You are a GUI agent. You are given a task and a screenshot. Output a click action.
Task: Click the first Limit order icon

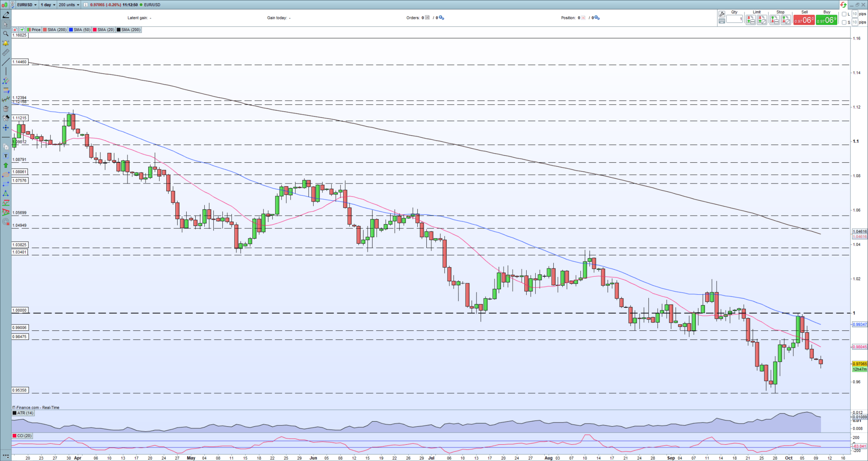click(750, 20)
